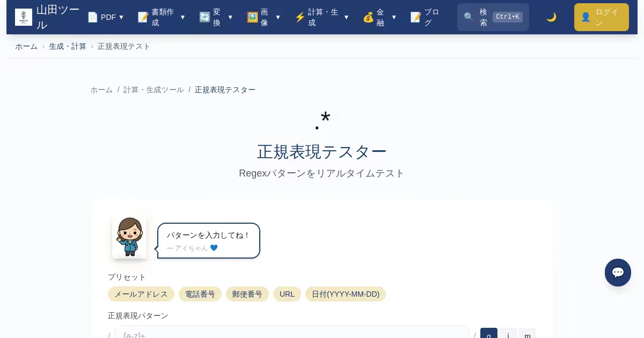Click the 山田ツール site logo image
644x338 pixels.
(24, 17)
